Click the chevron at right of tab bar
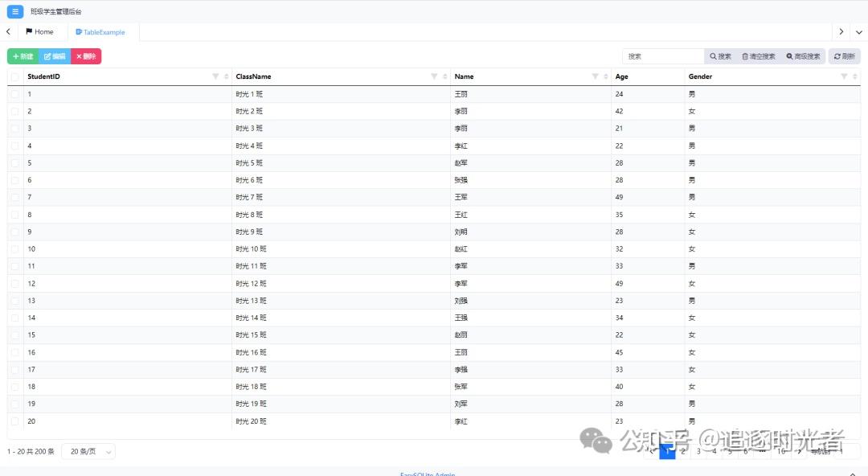868x476 pixels. tap(841, 31)
